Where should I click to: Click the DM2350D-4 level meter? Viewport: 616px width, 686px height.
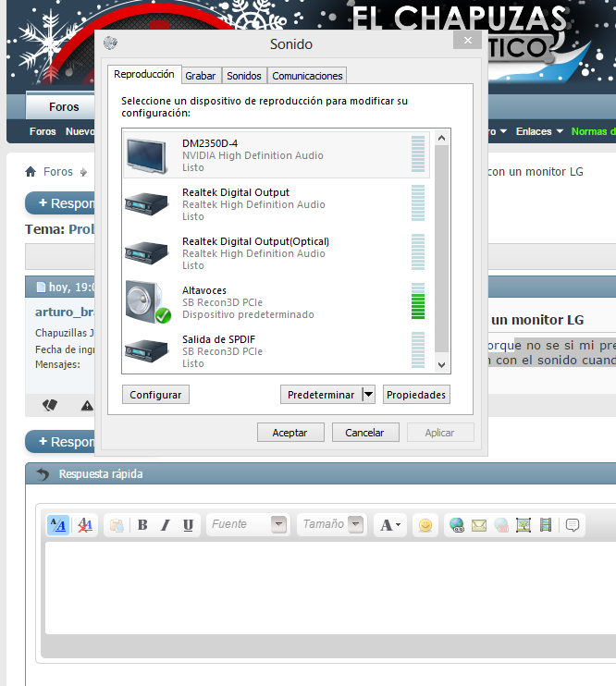coord(418,154)
